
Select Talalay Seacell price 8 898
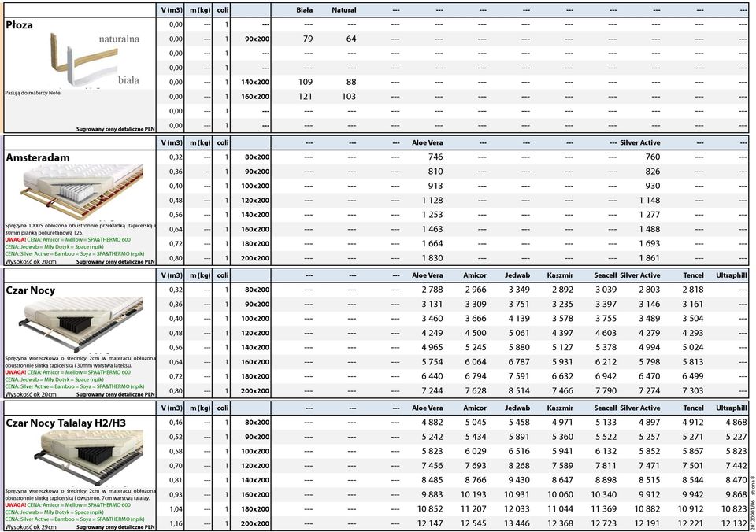coord(606,480)
